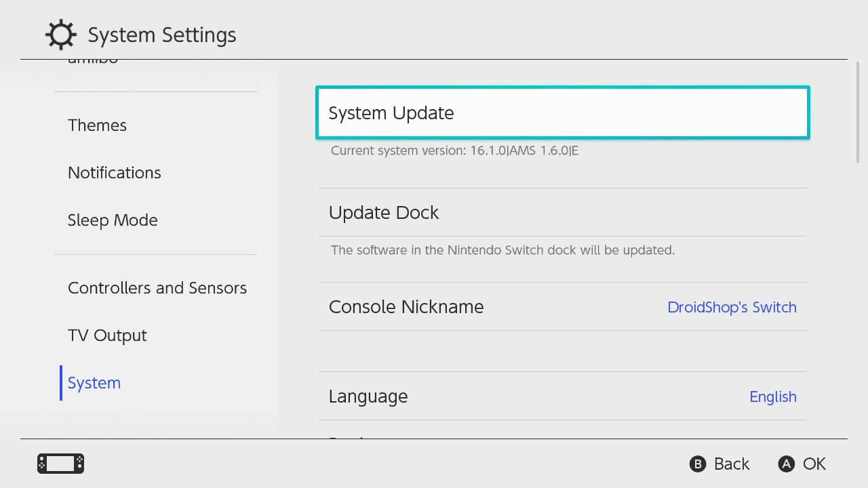Viewport: 868px width, 488px height.
Task: Select the partially visible amiibo entry
Action: pos(93,62)
